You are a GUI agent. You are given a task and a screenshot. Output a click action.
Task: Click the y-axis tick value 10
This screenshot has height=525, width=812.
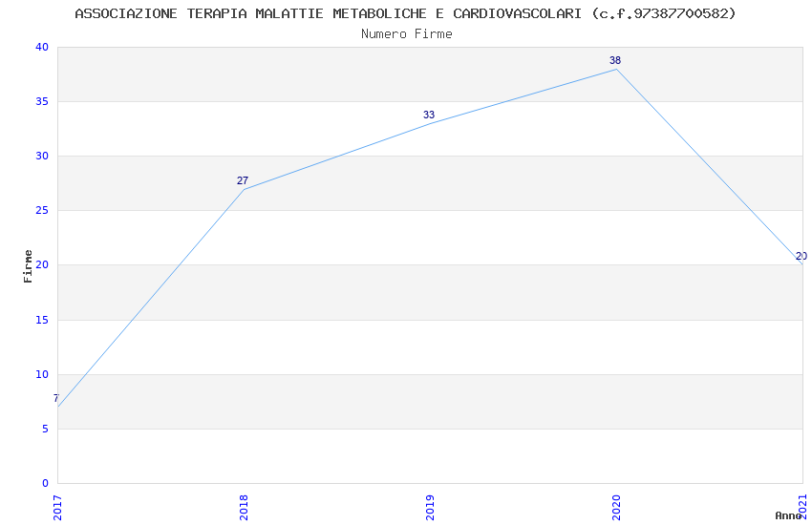pyautogui.click(x=42, y=374)
